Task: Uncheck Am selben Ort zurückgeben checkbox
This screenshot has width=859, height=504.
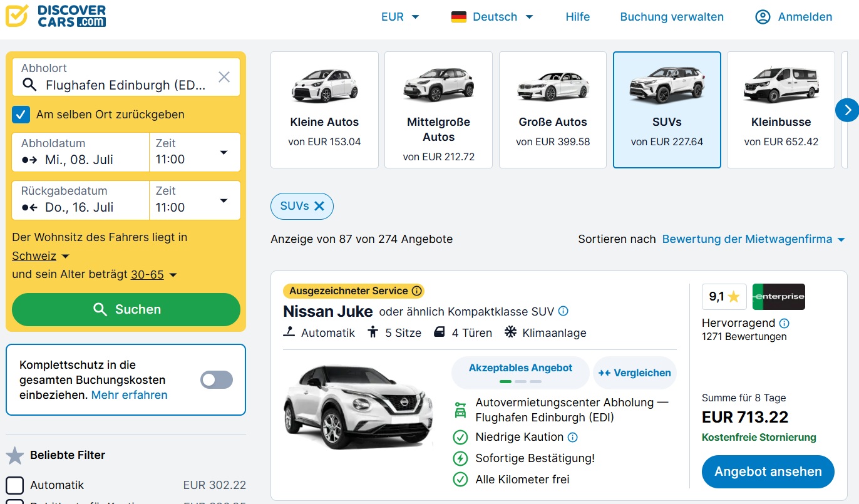Action: 21,115
